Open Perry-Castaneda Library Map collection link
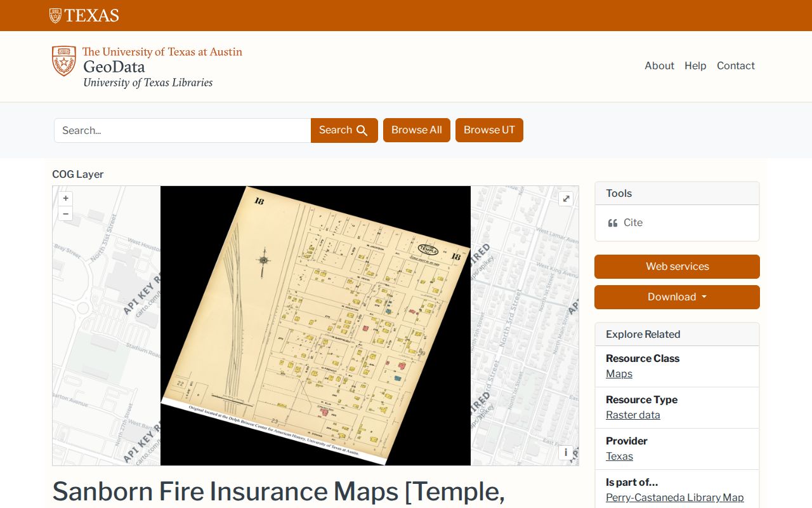This screenshot has width=812, height=508. click(675, 498)
